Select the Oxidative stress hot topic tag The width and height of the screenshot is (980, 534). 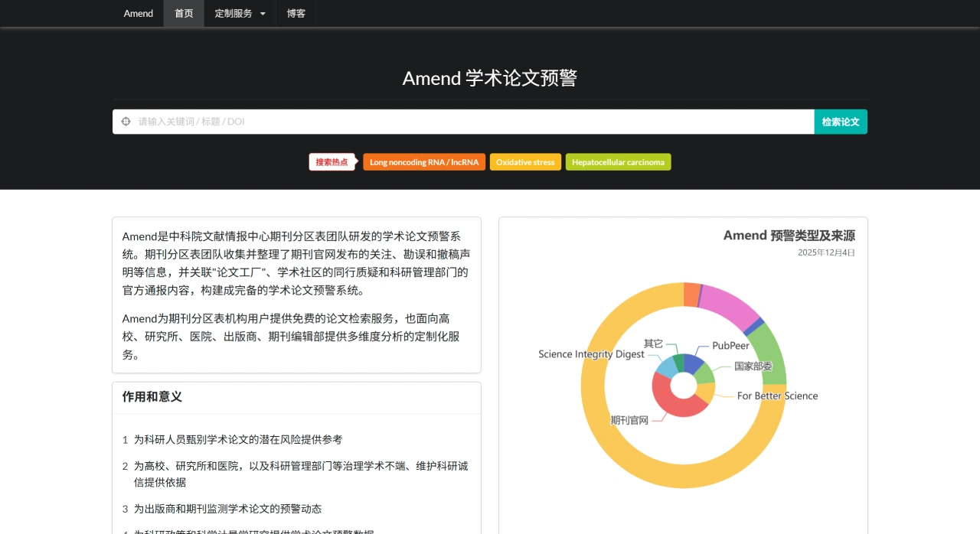[x=525, y=161]
